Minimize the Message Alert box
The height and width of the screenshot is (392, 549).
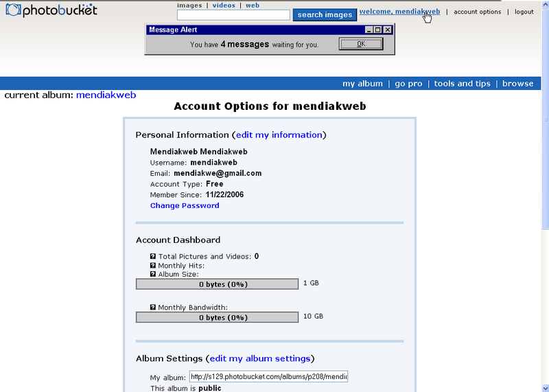pyautogui.click(x=369, y=30)
